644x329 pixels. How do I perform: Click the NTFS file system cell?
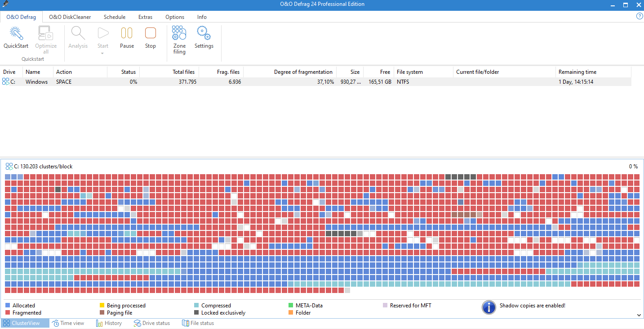403,82
